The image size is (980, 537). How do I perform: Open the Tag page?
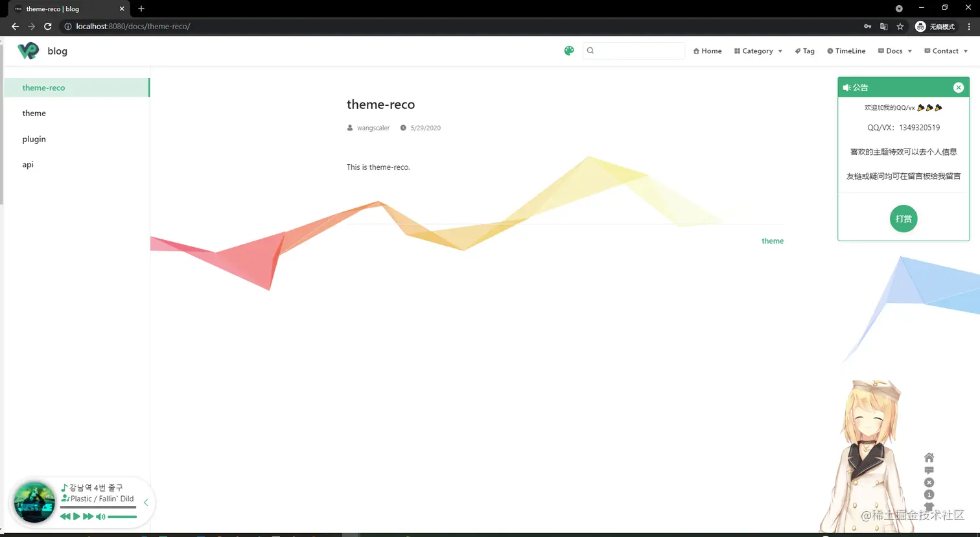[x=804, y=51]
